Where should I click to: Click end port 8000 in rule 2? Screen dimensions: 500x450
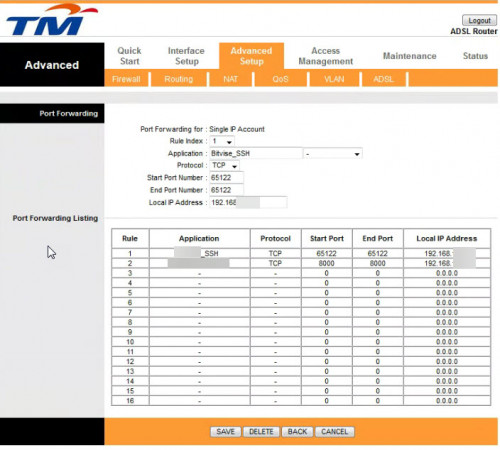click(378, 263)
